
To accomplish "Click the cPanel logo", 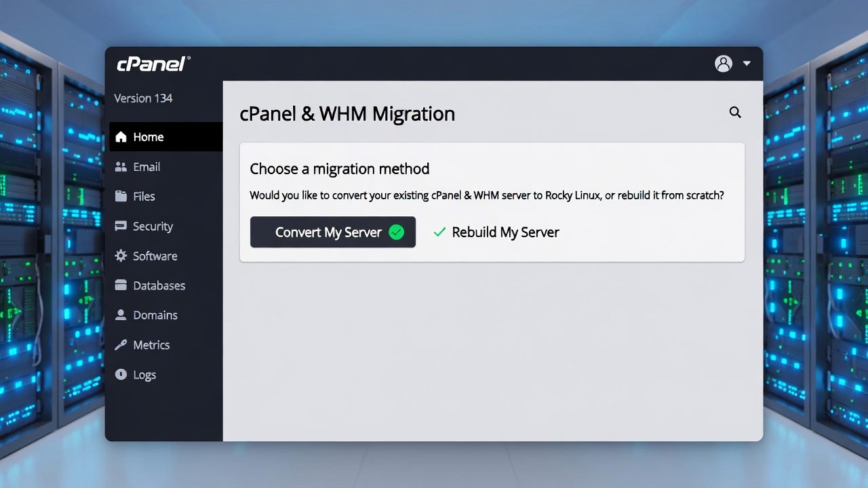I will point(153,64).
